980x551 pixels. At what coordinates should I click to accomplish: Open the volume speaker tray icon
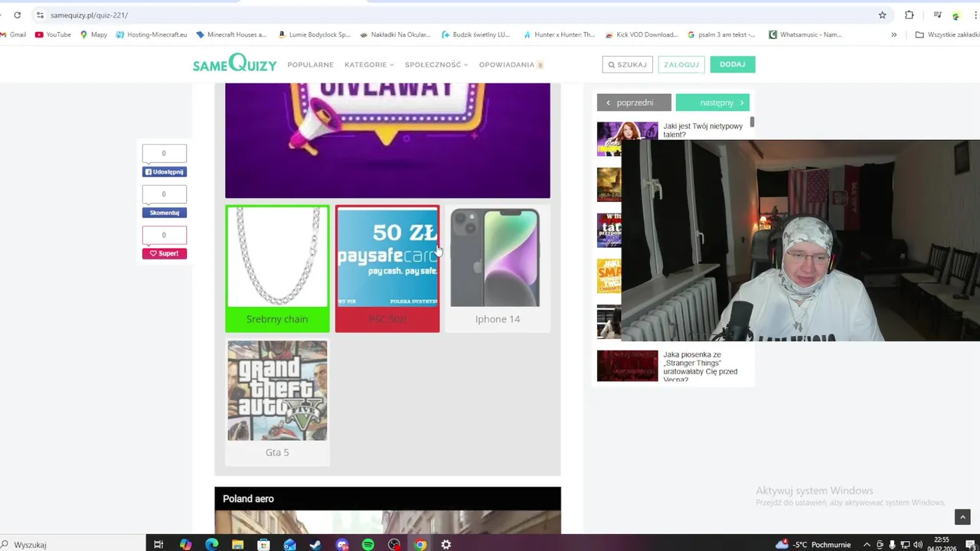coord(917,544)
